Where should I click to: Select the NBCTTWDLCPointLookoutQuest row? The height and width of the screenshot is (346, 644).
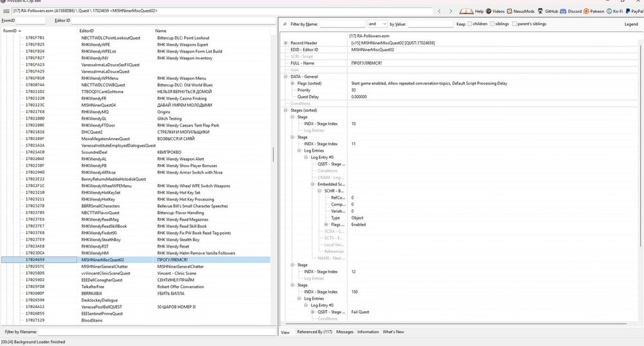click(x=135, y=38)
